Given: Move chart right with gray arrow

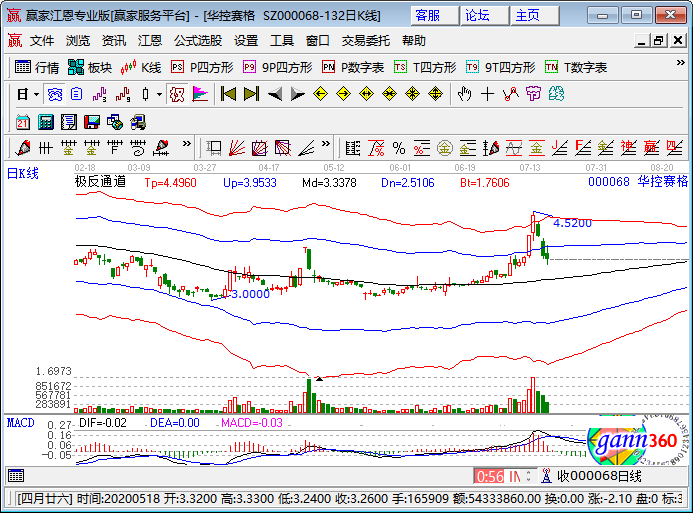Looking at the screenshot, I should point(297,94).
